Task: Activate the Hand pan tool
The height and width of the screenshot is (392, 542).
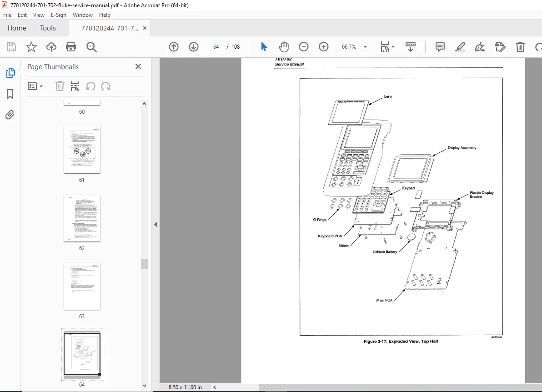Action: click(283, 47)
